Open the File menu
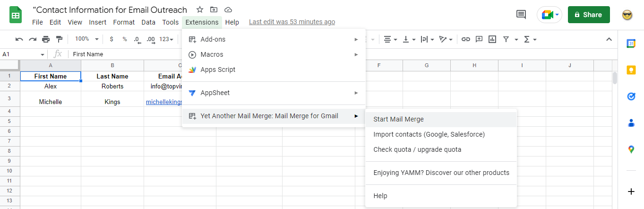This screenshot has width=644, height=209. [37, 22]
